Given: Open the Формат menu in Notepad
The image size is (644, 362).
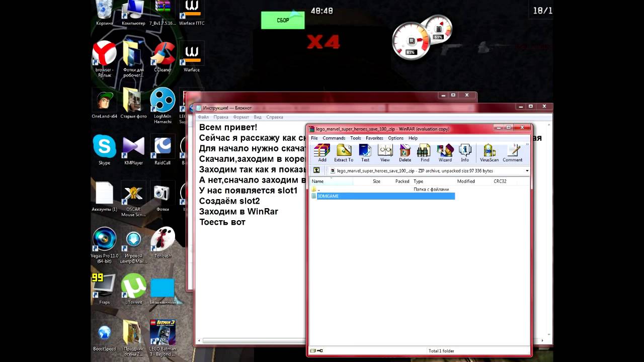Looking at the screenshot, I should coord(241,117).
